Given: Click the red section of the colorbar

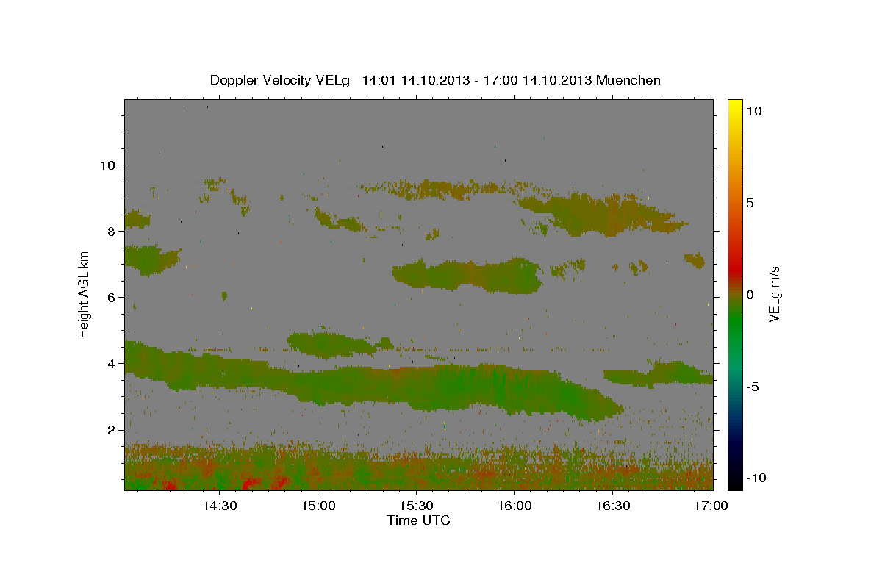Looking at the screenshot, I should pos(735,266).
